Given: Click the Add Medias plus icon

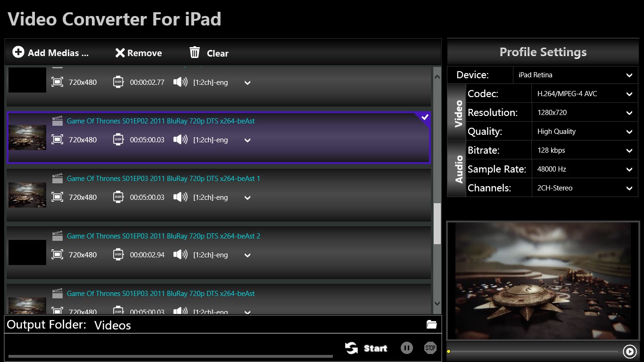Looking at the screenshot, I should coord(18,52).
